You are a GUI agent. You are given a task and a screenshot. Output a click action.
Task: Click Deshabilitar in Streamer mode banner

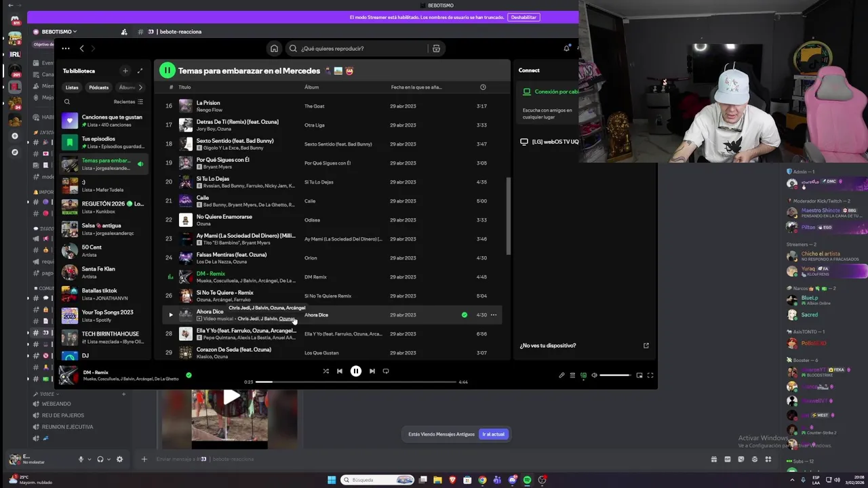click(524, 17)
